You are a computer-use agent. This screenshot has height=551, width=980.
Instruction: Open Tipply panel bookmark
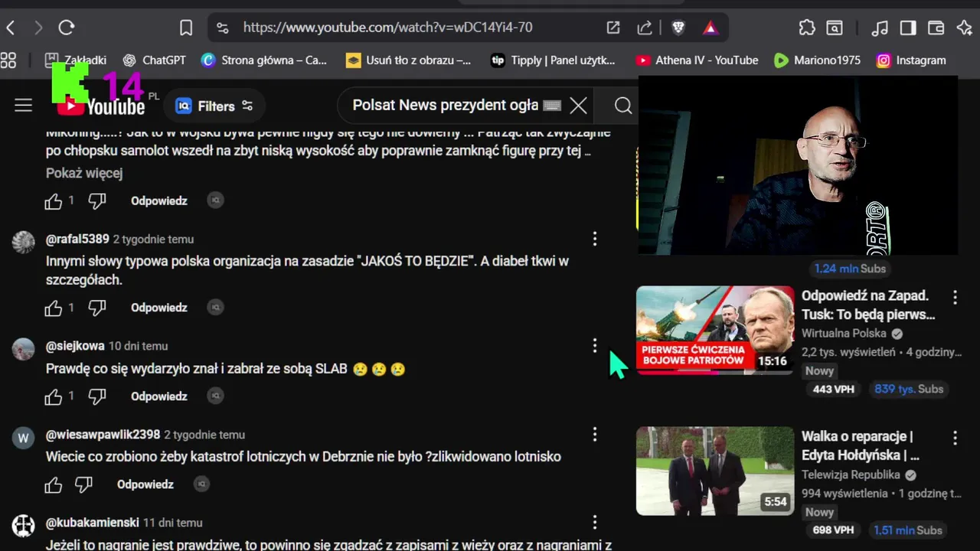pos(553,60)
